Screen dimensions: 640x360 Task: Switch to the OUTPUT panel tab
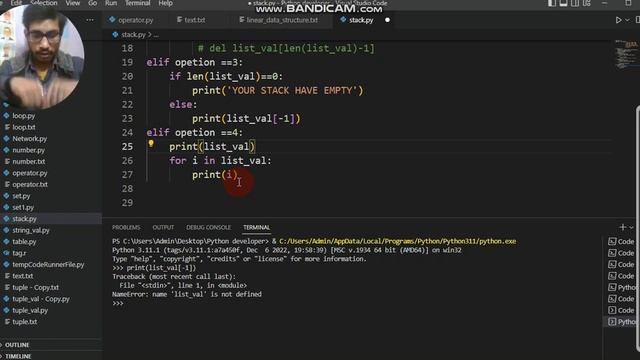163,227
